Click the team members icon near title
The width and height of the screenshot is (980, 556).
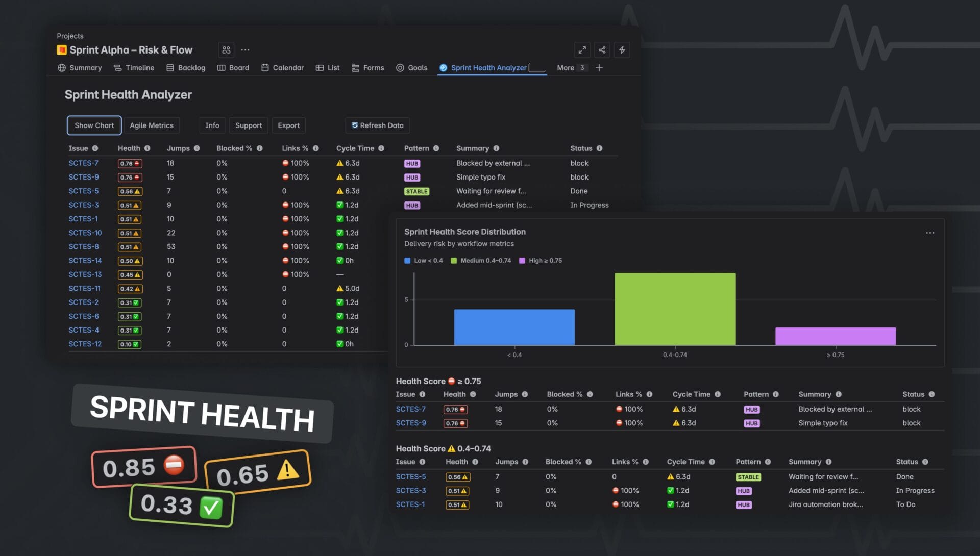(226, 50)
